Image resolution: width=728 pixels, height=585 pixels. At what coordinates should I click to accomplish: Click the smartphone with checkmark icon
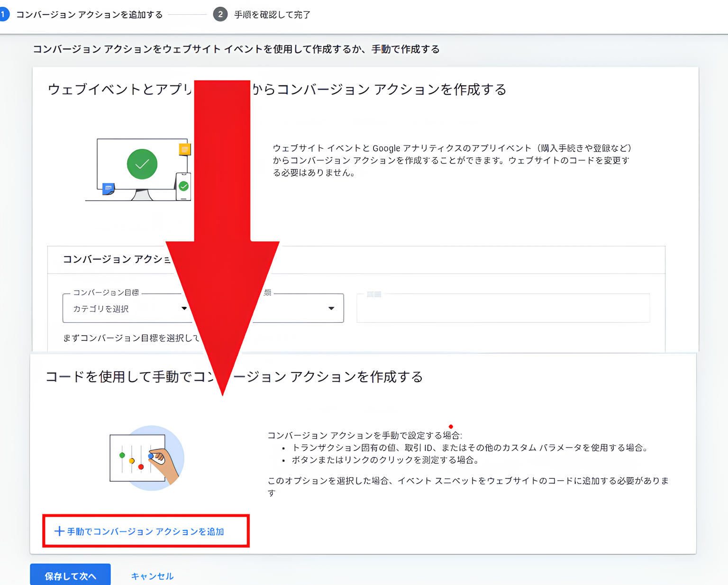pyautogui.click(x=182, y=187)
